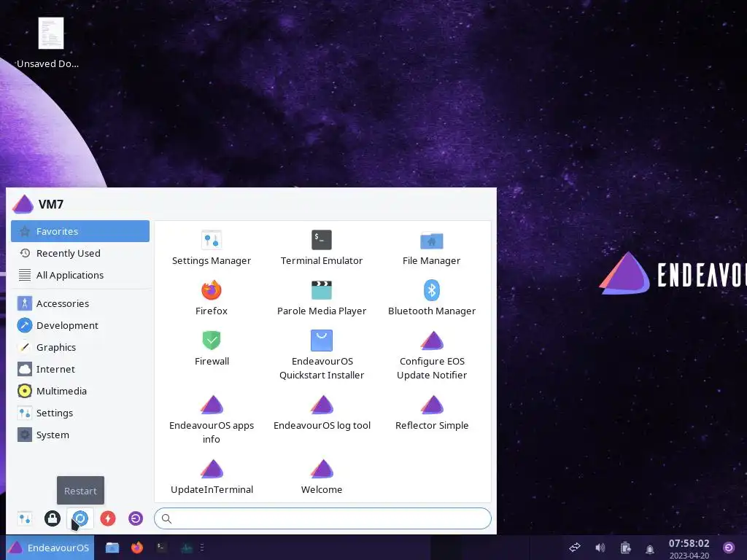Open the clipboard manager tray icon
The width and height of the screenshot is (747, 560).
pyautogui.click(x=625, y=548)
